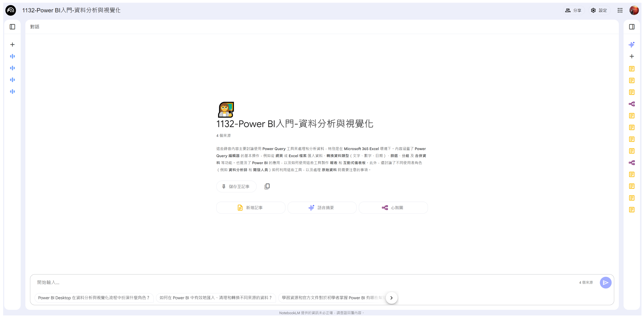
Task: Select the 對話 tab
Action: click(x=35, y=27)
